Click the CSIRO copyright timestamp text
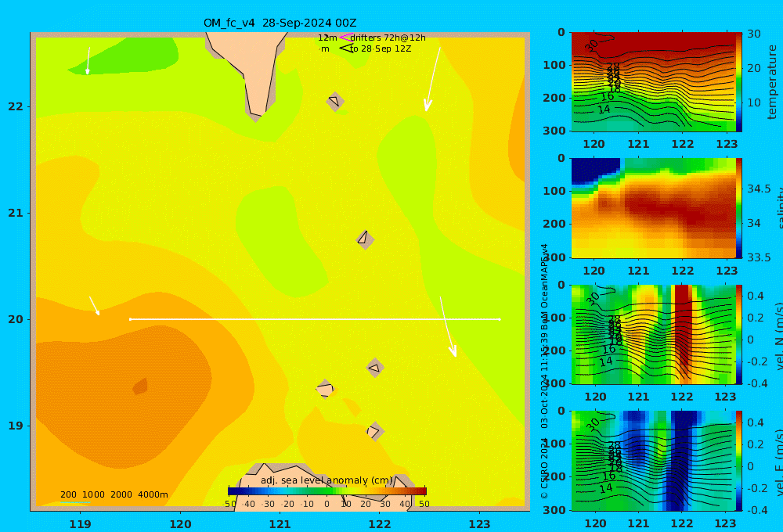The height and width of the screenshot is (532, 783). coord(544,372)
